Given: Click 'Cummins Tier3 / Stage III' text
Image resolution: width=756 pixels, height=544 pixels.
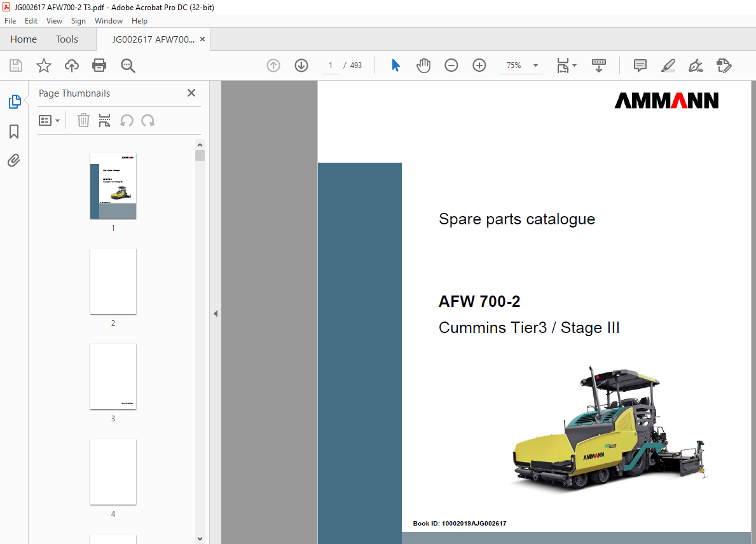Looking at the screenshot, I should pyautogui.click(x=529, y=328).
